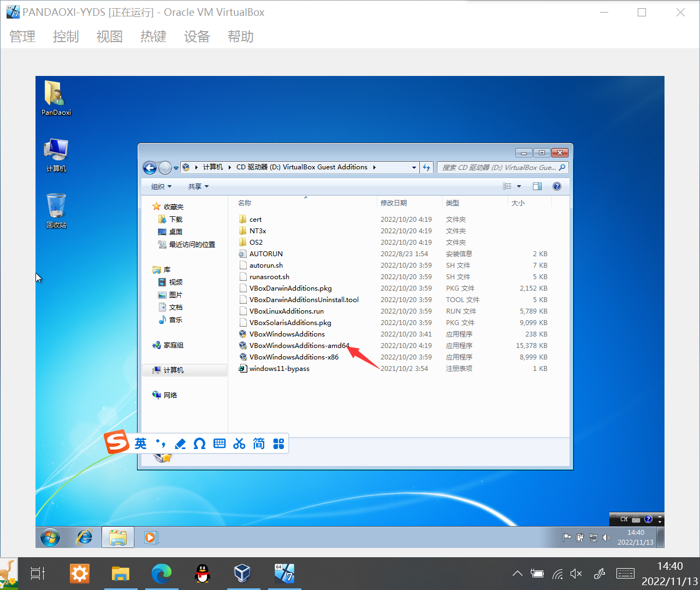This screenshot has height=590, width=700.
Task: Click Sogou input method S logo
Action: [117, 442]
